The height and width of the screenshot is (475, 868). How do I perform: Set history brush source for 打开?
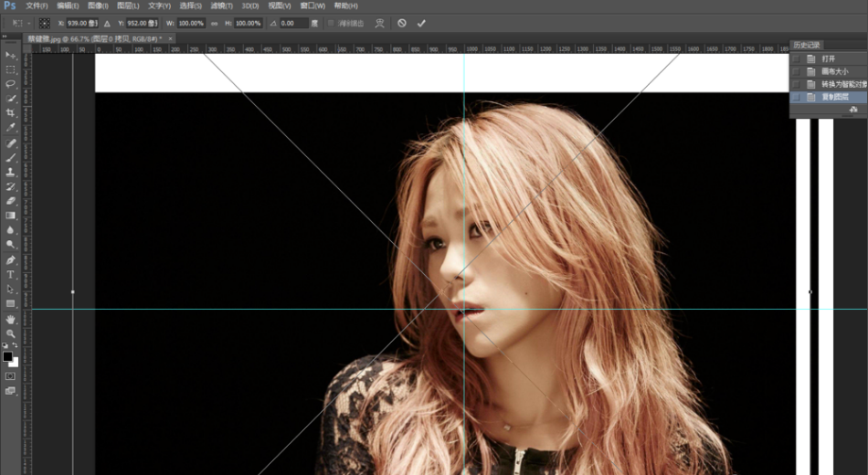coord(796,58)
